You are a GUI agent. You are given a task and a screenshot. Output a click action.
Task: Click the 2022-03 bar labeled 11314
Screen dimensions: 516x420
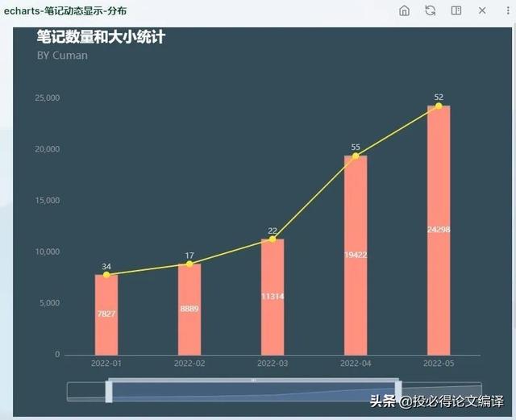click(x=273, y=297)
